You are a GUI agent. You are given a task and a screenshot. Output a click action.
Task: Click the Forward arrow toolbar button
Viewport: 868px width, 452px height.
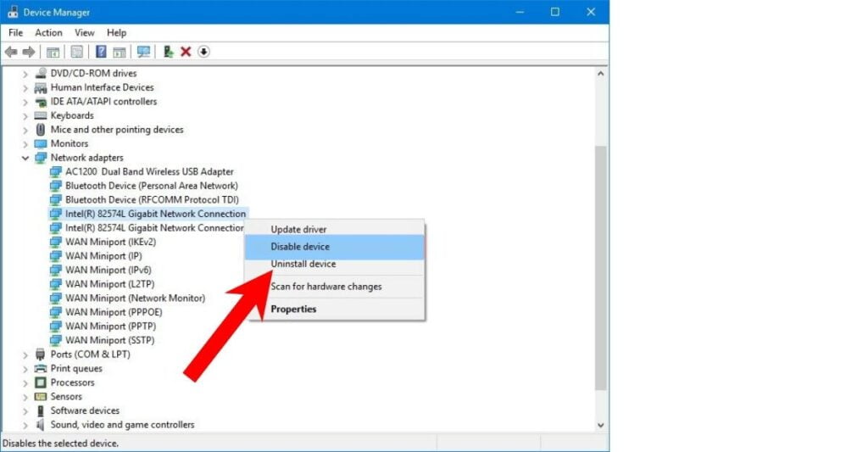(29, 52)
